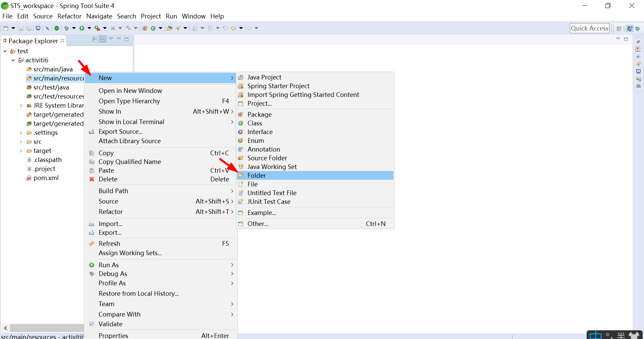The image size is (644, 339).
Task: Click the Last Edit Location arrow icon
Action: coord(225,28)
